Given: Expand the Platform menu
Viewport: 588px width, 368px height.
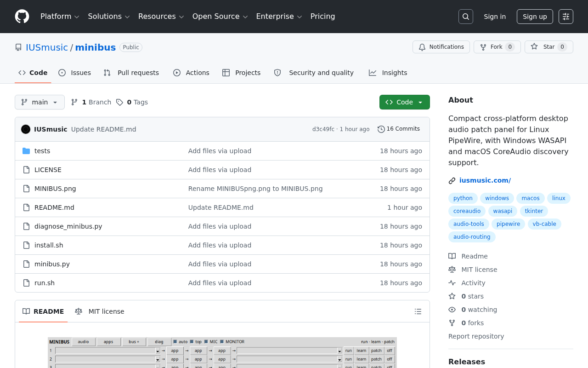Looking at the screenshot, I should click(x=60, y=17).
